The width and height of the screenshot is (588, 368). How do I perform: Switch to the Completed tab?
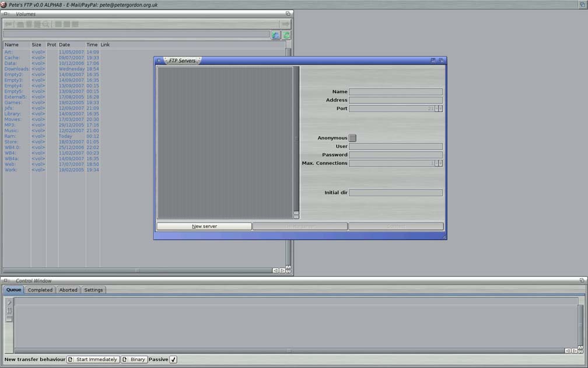click(x=40, y=290)
